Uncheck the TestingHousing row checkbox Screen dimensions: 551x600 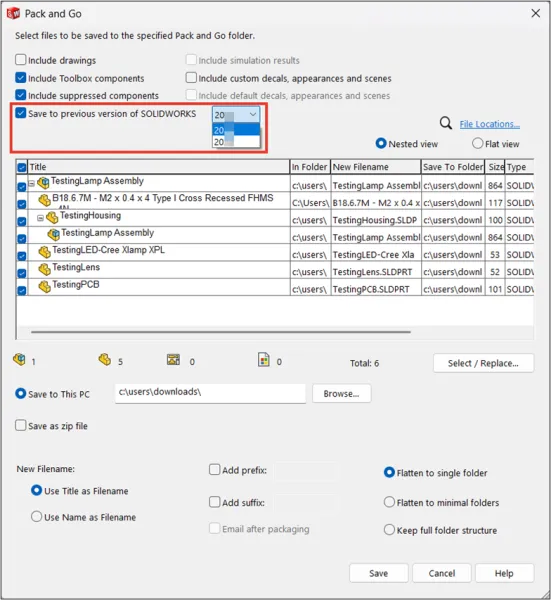(22, 221)
